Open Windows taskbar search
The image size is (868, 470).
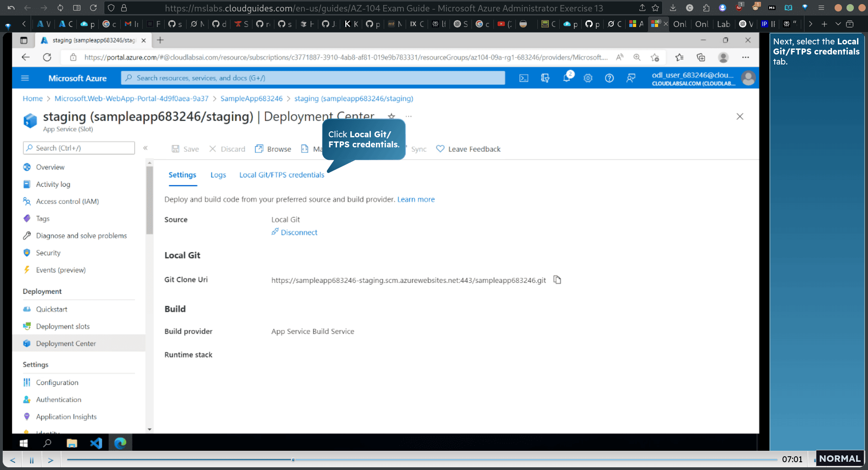47,443
